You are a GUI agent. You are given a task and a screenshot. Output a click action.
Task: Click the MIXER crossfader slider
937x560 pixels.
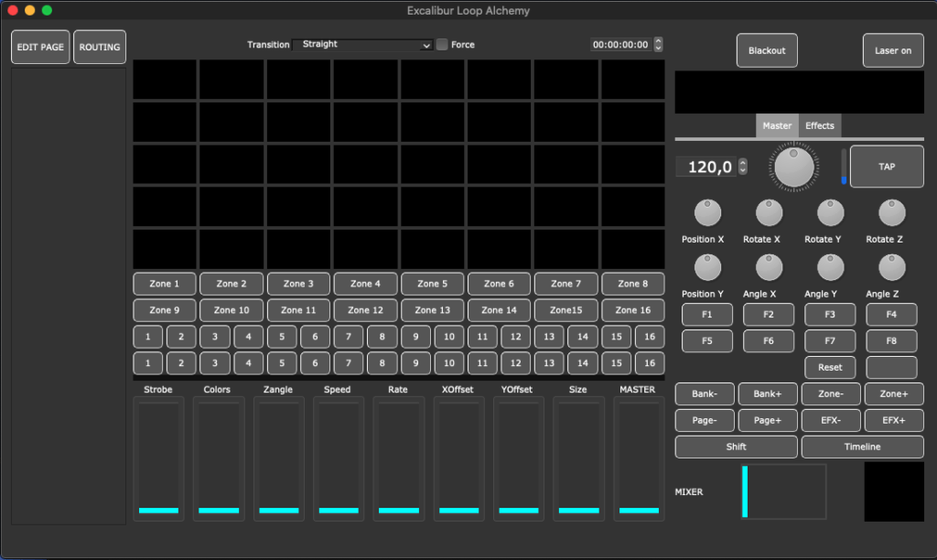783,492
